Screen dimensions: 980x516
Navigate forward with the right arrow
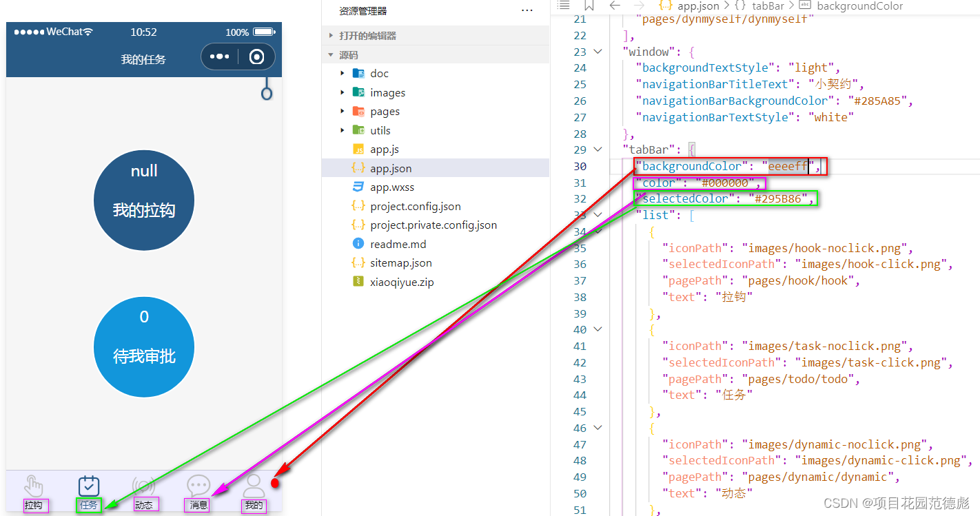pyautogui.click(x=640, y=6)
